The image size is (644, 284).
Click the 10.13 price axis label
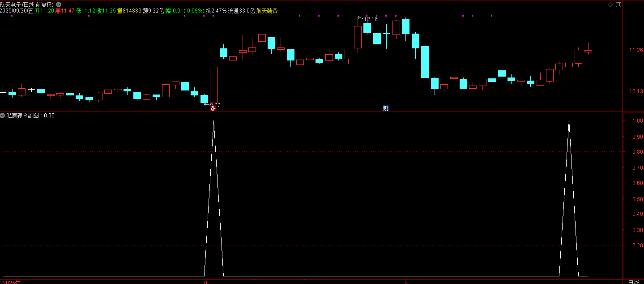coord(636,91)
